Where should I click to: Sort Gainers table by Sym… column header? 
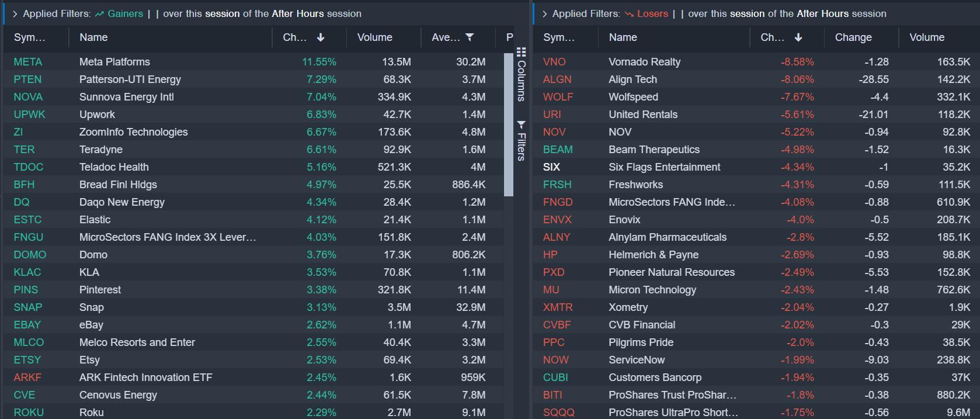tap(29, 37)
